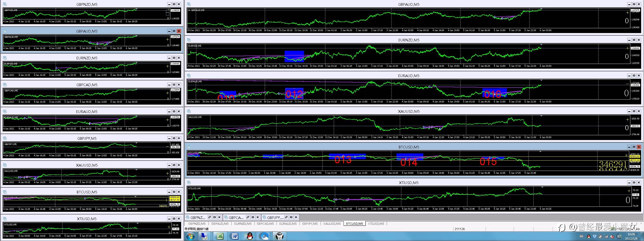The height and width of the screenshot is (241, 644).
Task: Open the chart icon of wide BTCUSD,M5 window
Action: [189, 147]
